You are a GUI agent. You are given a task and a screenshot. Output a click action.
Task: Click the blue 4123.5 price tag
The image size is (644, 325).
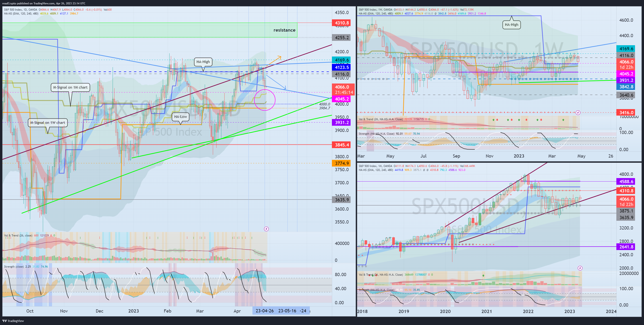point(341,67)
